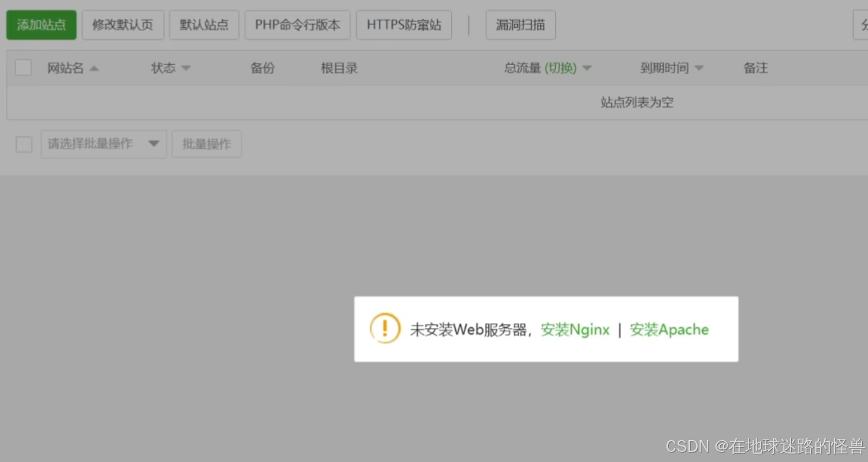Click 安装Apache link in the dialog
868x462 pixels.
coord(669,330)
